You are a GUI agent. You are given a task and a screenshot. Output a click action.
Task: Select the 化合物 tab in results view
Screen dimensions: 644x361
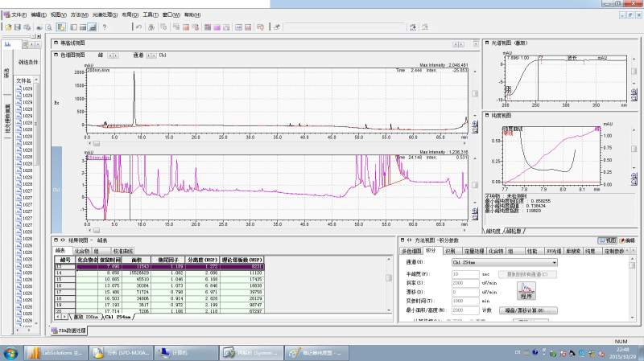click(81, 250)
